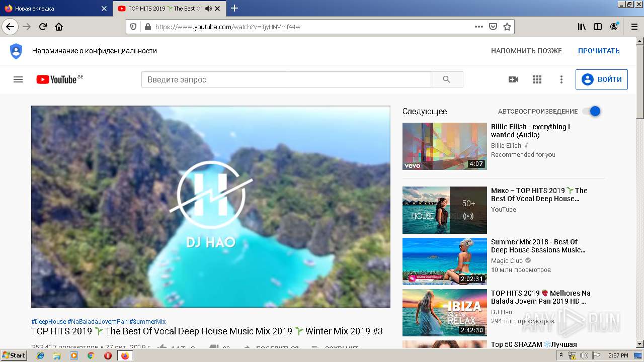
Task: Open Billie Eilish - everything i wanted title
Action: tap(530, 131)
